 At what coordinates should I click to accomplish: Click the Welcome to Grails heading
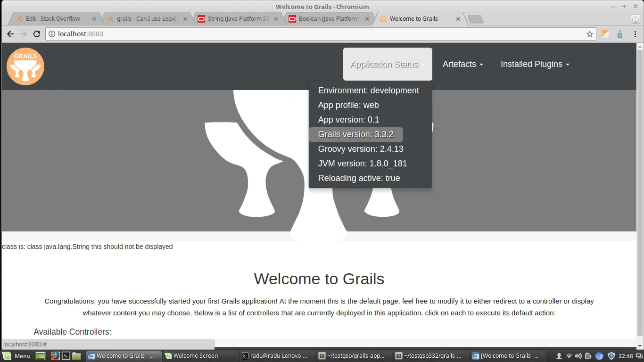point(319,279)
